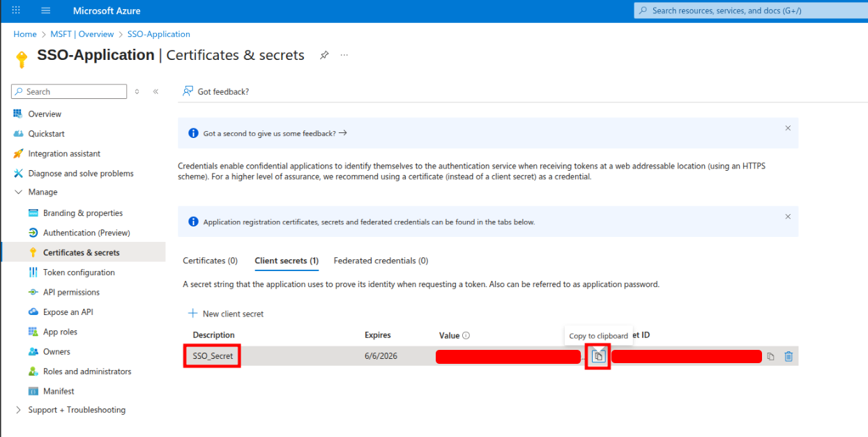Image resolution: width=868 pixels, height=437 pixels.
Task: Show the Value column info tooltip icon
Action: (466, 335)
